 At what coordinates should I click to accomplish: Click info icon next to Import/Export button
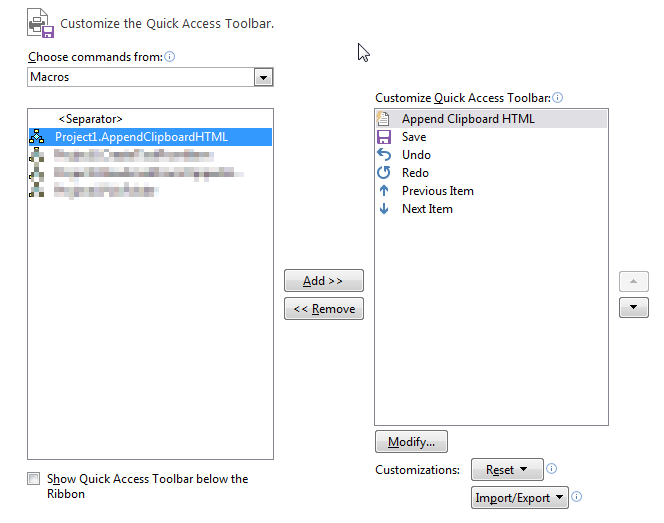point(576,497)
